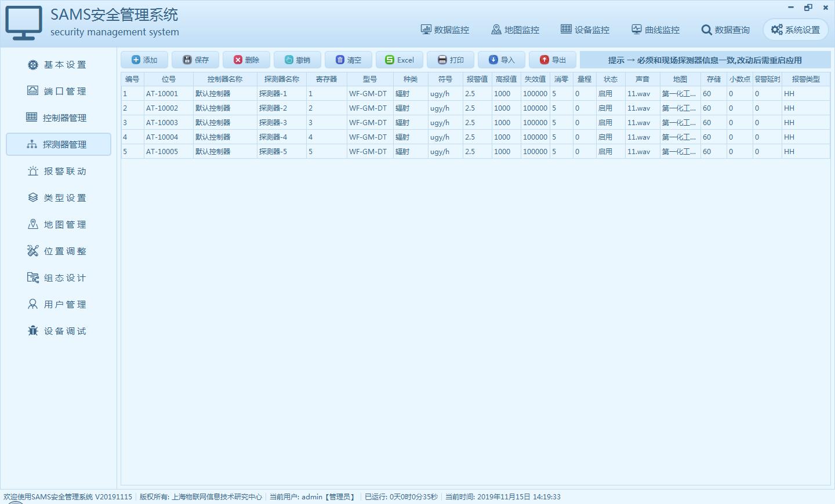Click the 当前时间 status bar entry
The width and height of the screenshot is (835, 504).
503,496
